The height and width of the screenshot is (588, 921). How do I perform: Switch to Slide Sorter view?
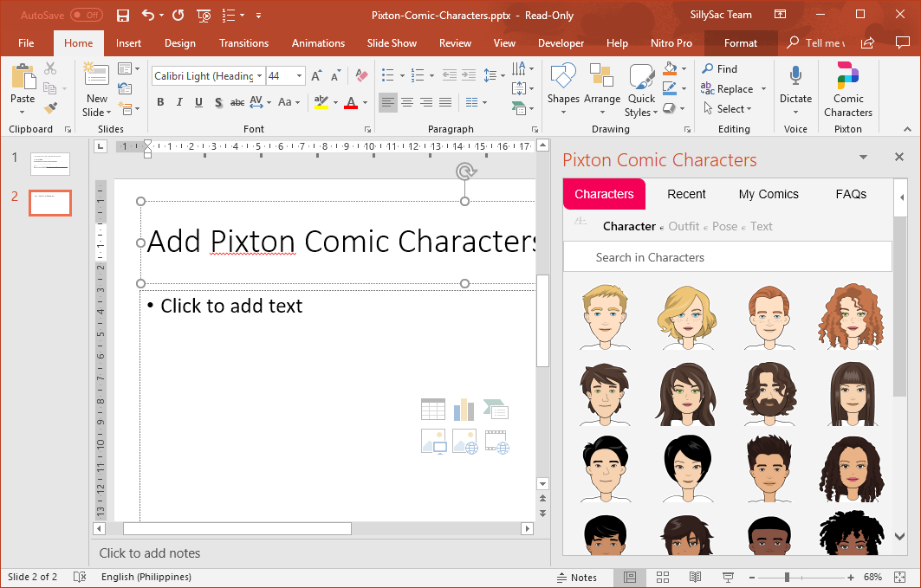663,577
